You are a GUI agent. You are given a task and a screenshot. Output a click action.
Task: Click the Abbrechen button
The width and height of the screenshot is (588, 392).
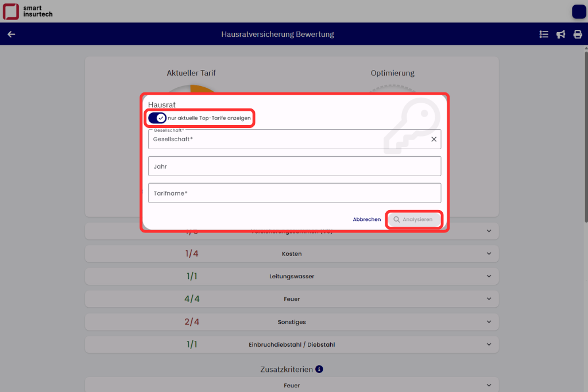pyautogui.click(x=367, y=220)
